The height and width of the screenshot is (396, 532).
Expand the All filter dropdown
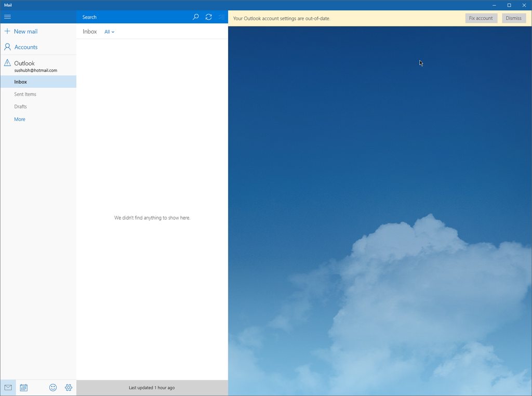coord(109,32)
